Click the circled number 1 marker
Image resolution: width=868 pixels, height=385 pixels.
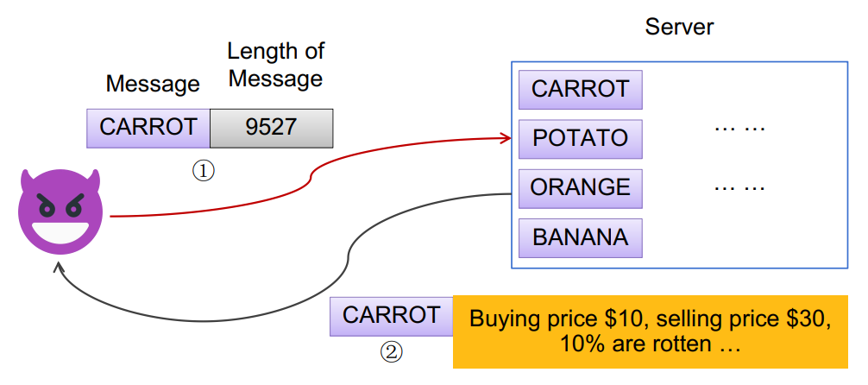pos(203,171)
